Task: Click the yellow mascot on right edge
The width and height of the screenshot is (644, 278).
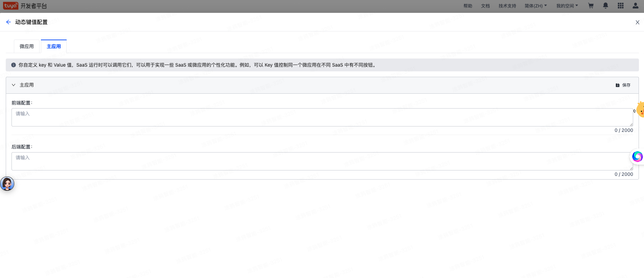Action: coord(640,110)
